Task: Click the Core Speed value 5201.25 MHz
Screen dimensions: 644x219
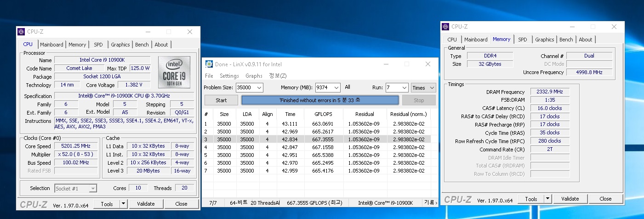Action: click(76, 146)
